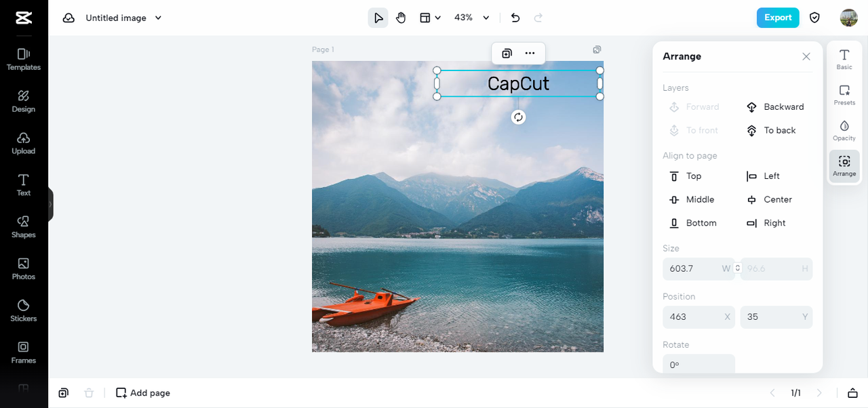Click the Forward layer option
This screenshot has height=408, width=868.
click(694, 107)
